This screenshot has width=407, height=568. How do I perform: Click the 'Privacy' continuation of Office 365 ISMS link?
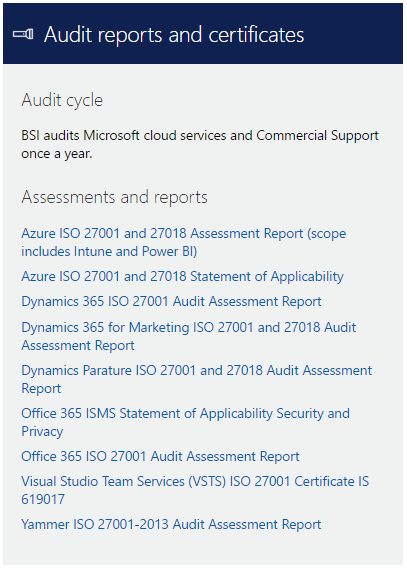click(42, 431)
